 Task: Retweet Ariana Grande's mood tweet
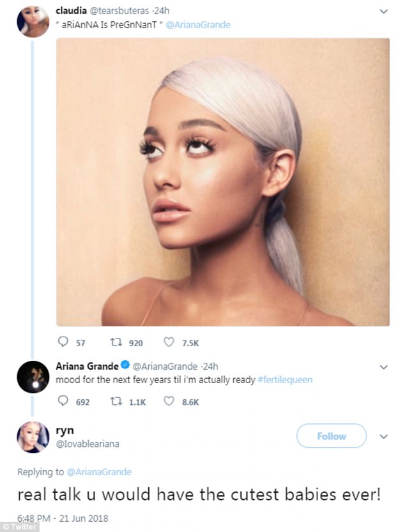click(116, 402)
